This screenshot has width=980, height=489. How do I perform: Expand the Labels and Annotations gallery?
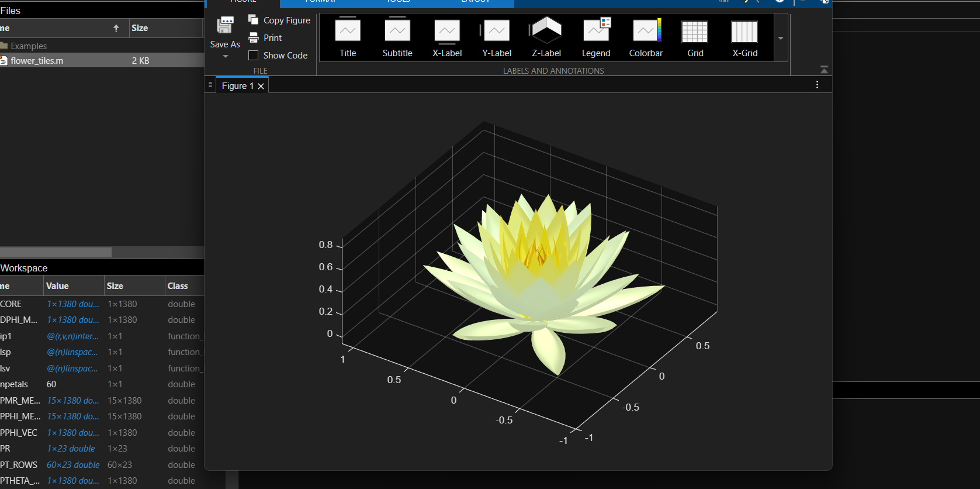781,38
